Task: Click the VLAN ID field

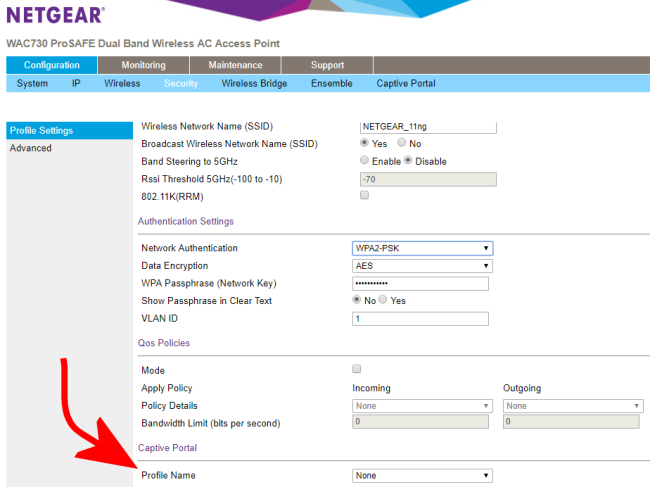Action: pyautogui.click(x=420, y=319)
